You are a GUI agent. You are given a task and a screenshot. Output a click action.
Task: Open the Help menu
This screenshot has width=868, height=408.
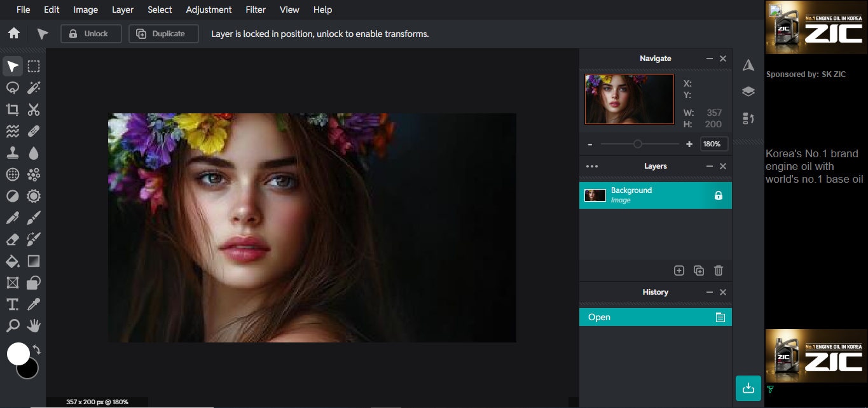click(322, 10)
